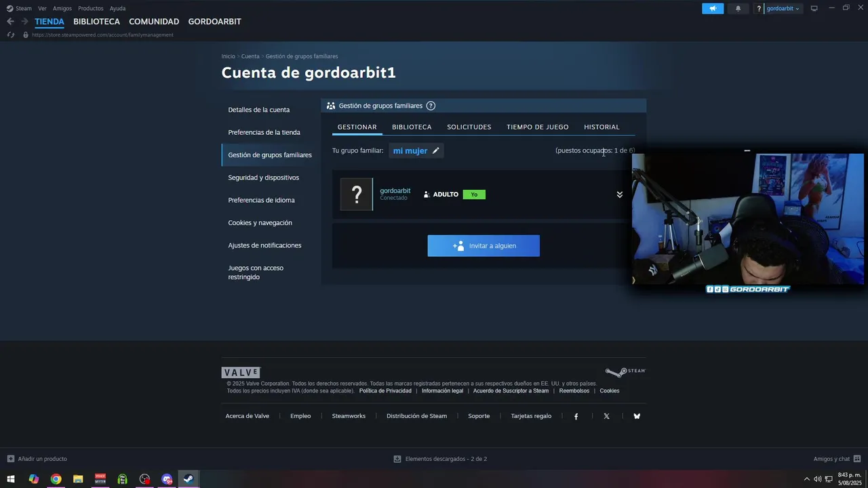The width and height of the screenshot is (868, 488).
Task: Open Distribución de Steam link
Action: pyautogui.click(x=416, y=416)
